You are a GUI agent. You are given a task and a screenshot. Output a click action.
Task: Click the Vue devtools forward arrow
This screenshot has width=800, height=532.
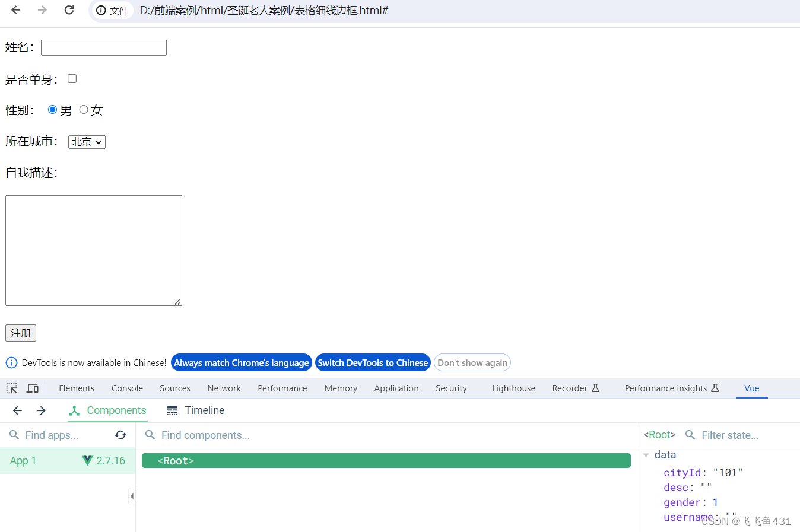(x=41, y=410)
